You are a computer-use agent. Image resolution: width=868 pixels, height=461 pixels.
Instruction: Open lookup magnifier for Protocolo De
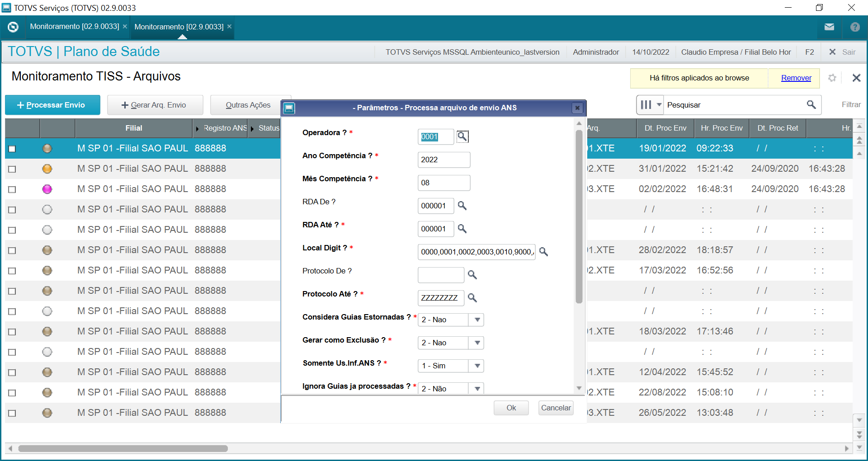(472, 275)
